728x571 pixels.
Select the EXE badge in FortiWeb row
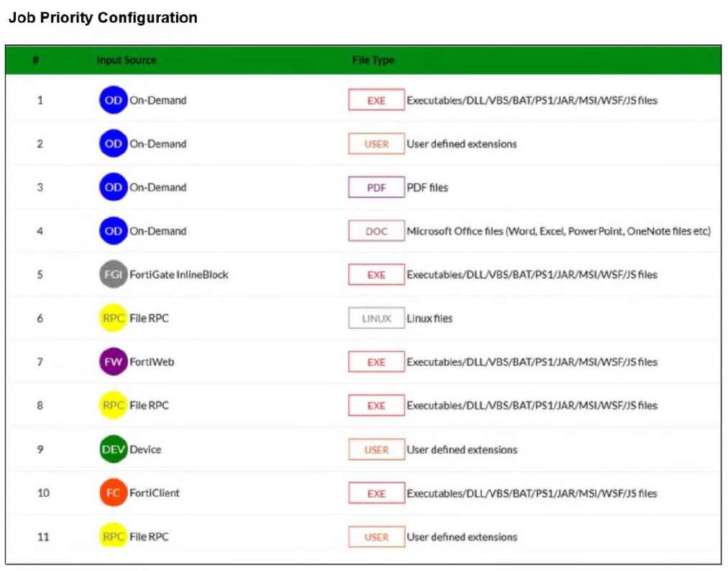click(x=376, y=362)
